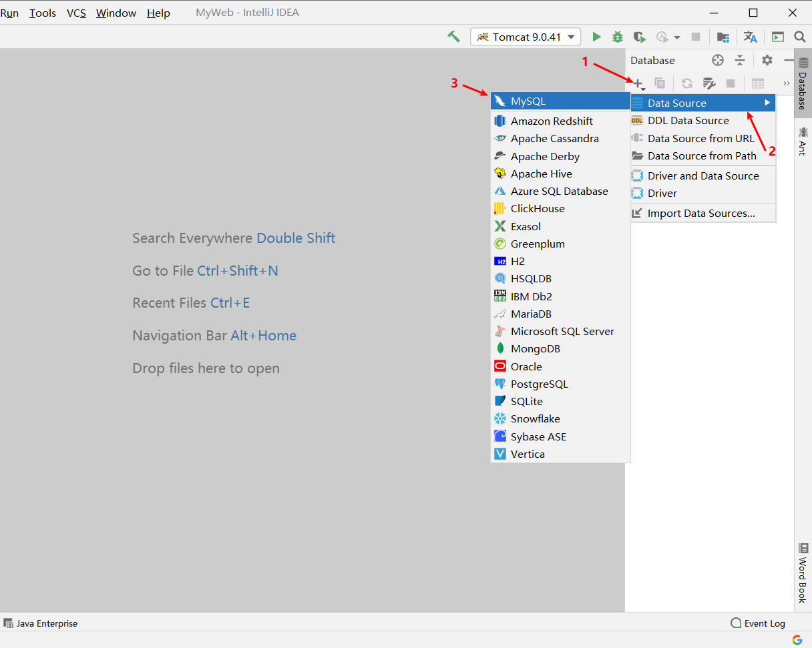Viewport: 812px width, 648px height.
Task: Choose Data Source from Path
Action: pyautogui.click(x=703, y=156)
